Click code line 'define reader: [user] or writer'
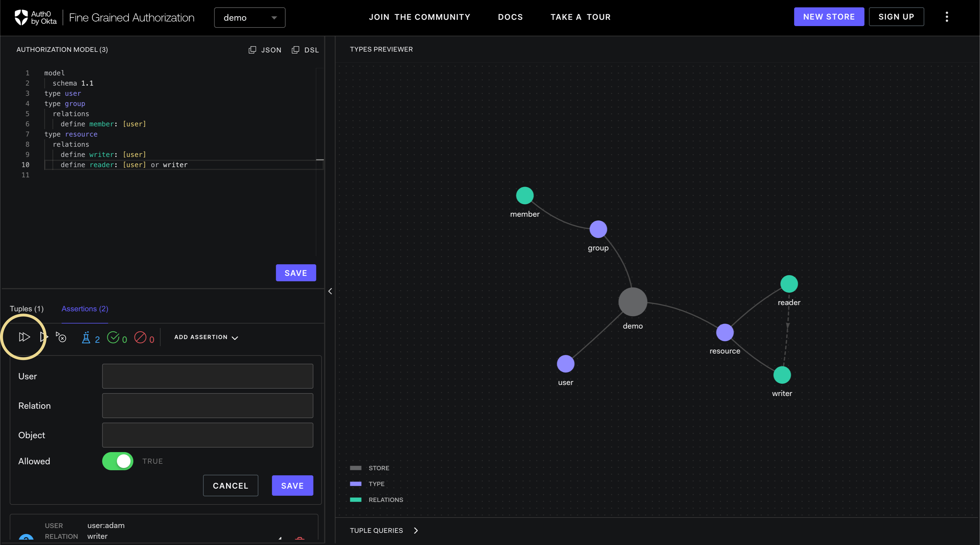Image resolution: width=980 pixels, height=545 pixels. [124, 165]
